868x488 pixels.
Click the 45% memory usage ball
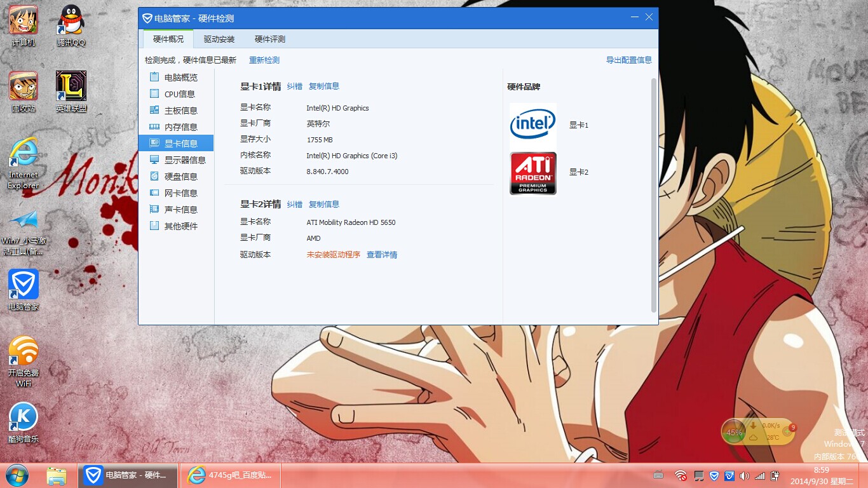point(734,432)
